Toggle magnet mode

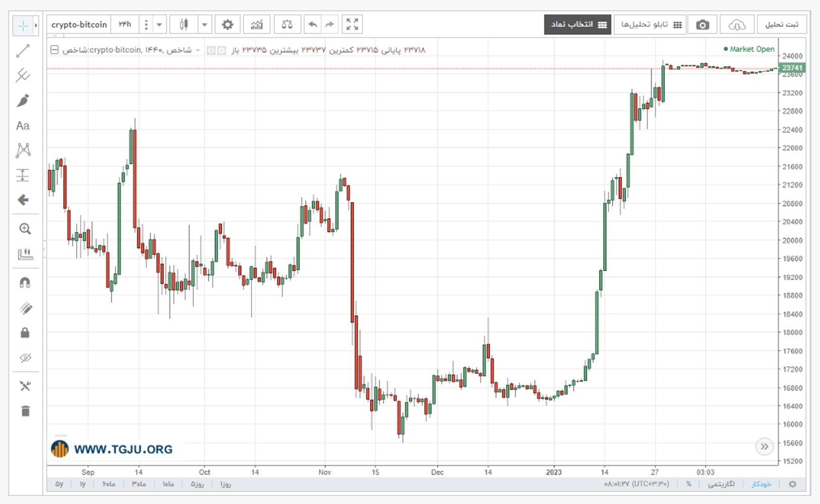point(25,283)
